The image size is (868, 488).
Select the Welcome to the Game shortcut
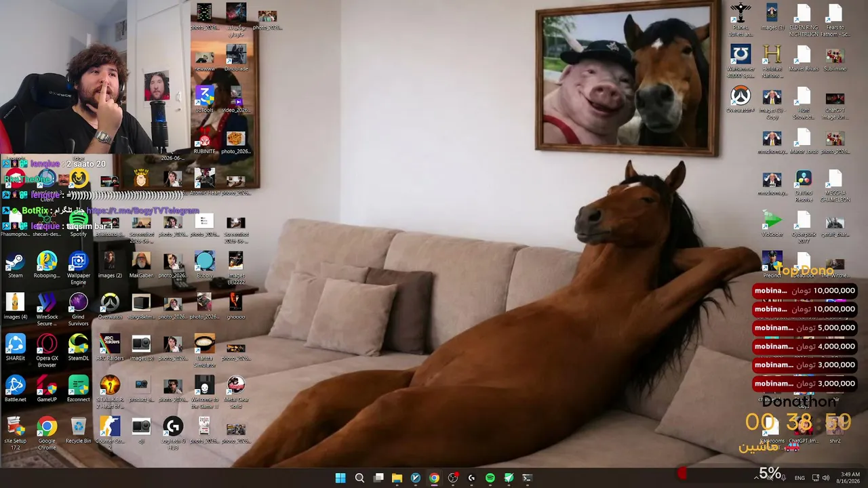[x=204, y=392]
